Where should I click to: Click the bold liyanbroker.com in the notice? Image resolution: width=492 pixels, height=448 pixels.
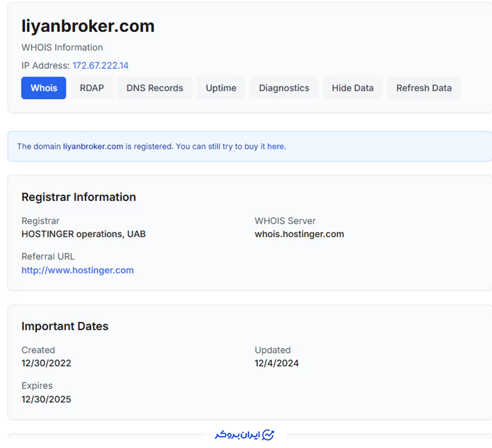pos(93,146)
